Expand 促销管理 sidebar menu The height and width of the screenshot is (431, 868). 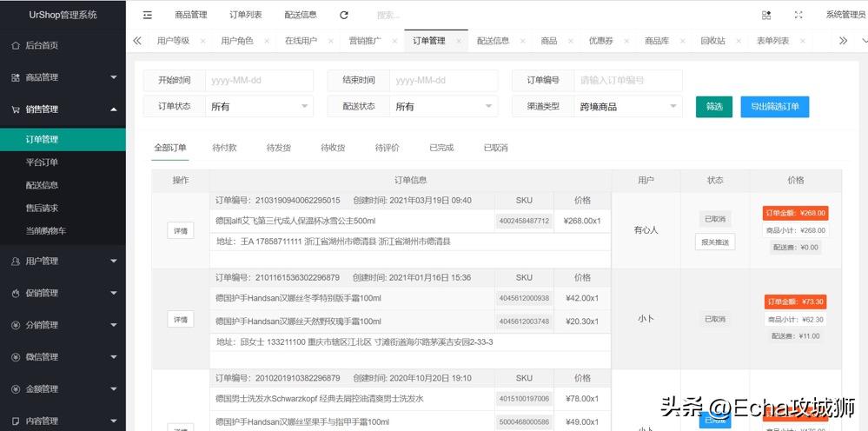[63, 293]
